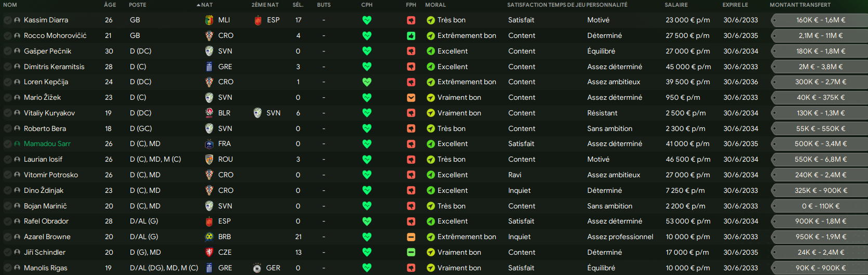The image size is (868, 275).
Task: Tick the selection checkbox beside Kassim Diarra
Action: click(7, 20)
